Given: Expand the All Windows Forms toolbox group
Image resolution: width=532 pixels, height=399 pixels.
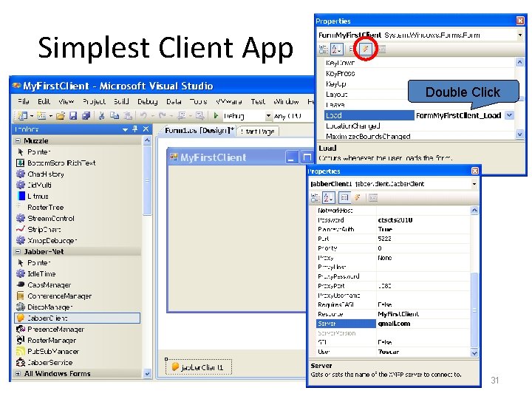Looking at the screenshot, I should pos(18,374).
